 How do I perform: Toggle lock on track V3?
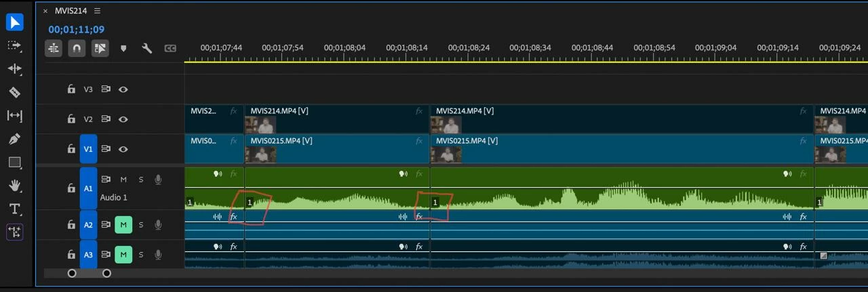(x=71, y=89)
